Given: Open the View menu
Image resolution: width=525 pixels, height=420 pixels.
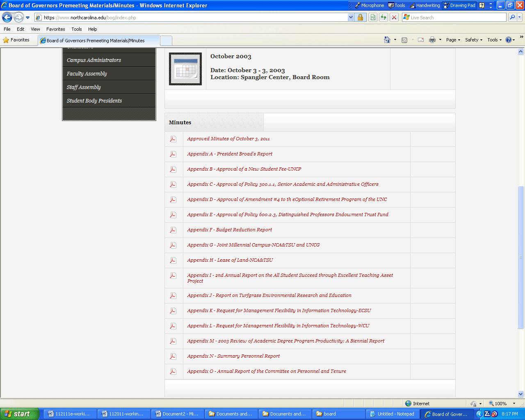Looking at the screenshot, I should pos(36,29).
